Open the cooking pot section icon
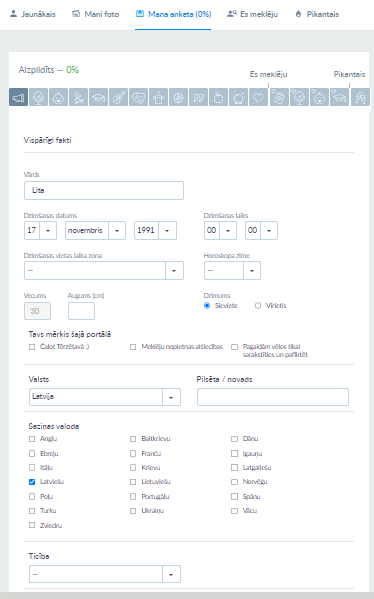Viewport: 374px width, 599px height. pos(158,97)
